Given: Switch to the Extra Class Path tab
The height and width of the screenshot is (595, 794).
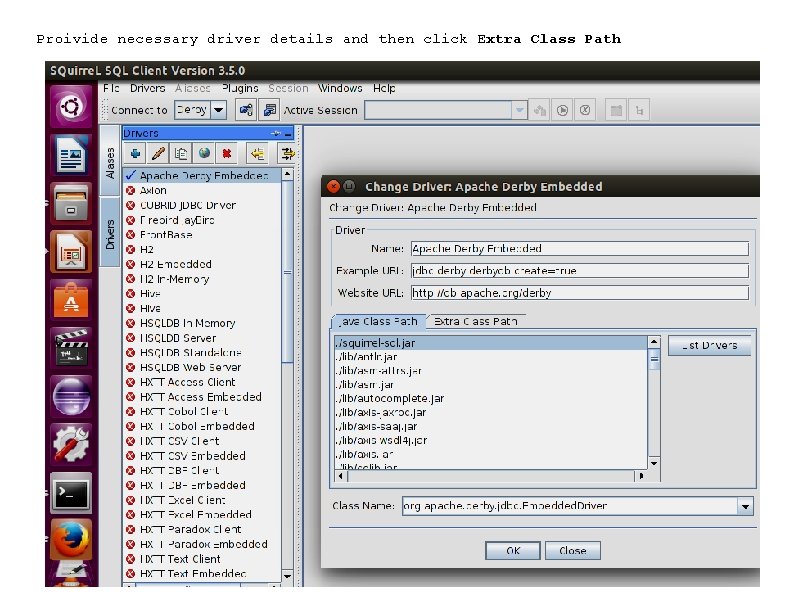Looking at the screenshot, I should pos(475,322).
